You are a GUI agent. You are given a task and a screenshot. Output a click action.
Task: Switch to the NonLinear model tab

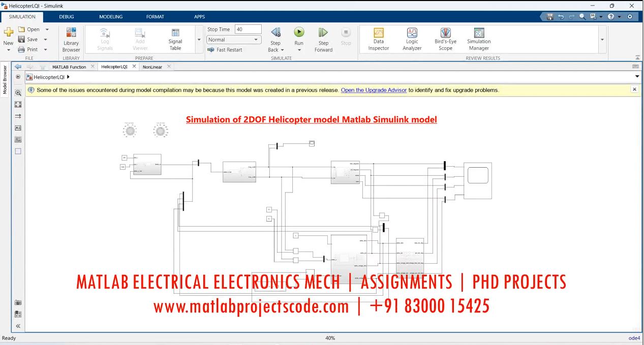tap(152, 67)
